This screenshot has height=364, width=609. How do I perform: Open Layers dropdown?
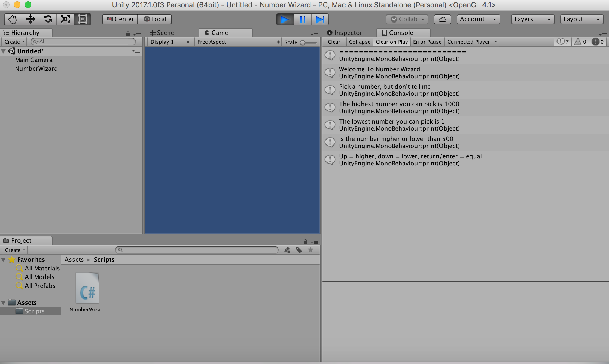click(x=533, y=19)
